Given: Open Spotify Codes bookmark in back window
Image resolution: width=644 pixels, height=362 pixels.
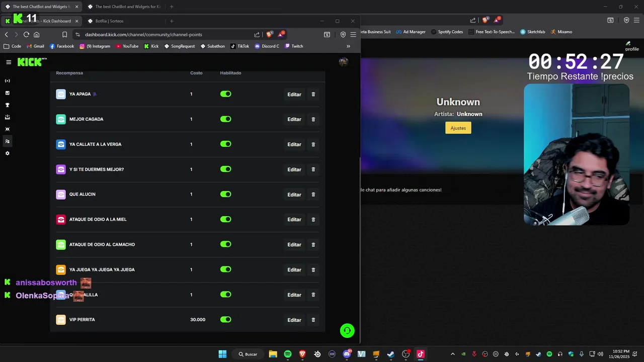Looking at the screenshot, I should tap(447, 32).
